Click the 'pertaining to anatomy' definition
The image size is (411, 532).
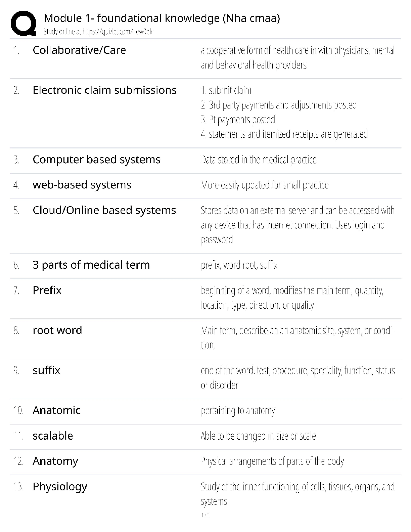click(238, 410)
